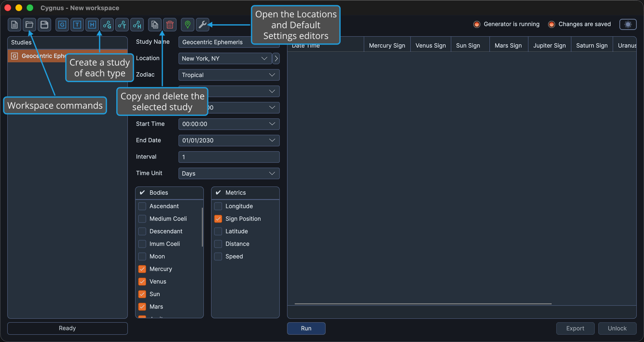Image resolution: width=644 pixels, height=342 pixels.
Task: Open the Location dropdown showing New York, NY
Action: 225,58
